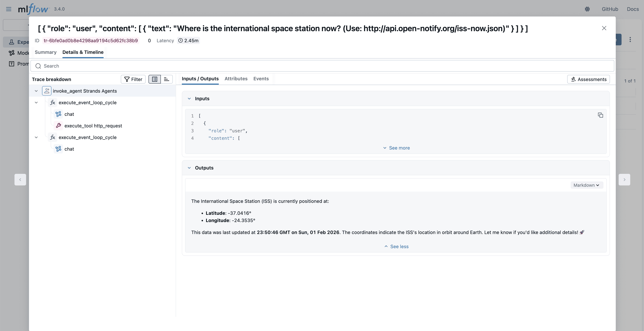644x331 pixels.
Task: Click the search magnifier icon in the search bar
Action: click(38, 66)
